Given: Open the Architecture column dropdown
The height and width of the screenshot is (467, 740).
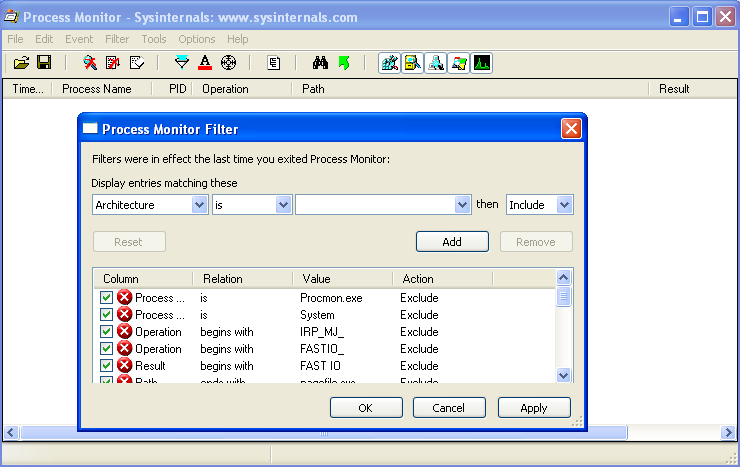Looking at the screenshot, I should [200, 205].
